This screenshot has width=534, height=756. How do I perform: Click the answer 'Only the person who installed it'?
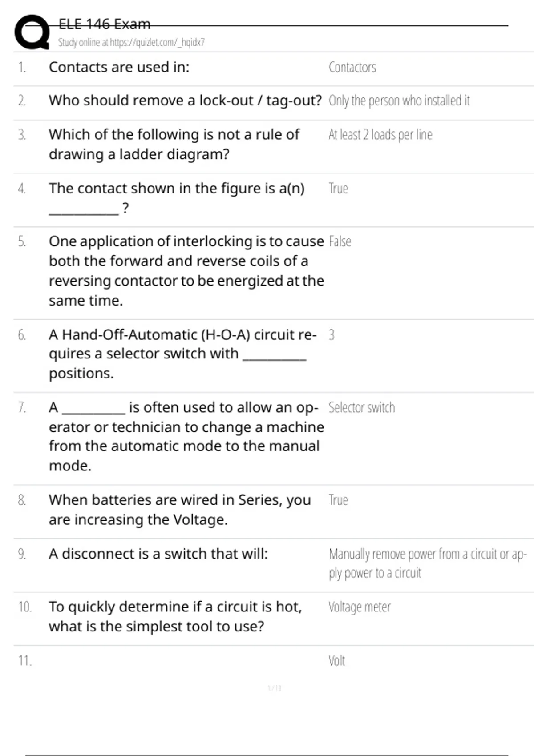pos(399,101)
